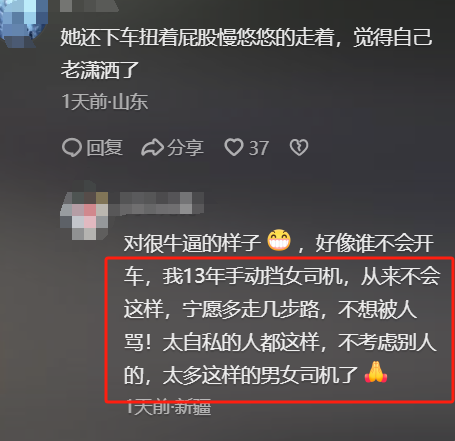This screenshot has width=455, height=441.
Task: Click the comment text 老潇洒了
Action: [x=100, y=70]
